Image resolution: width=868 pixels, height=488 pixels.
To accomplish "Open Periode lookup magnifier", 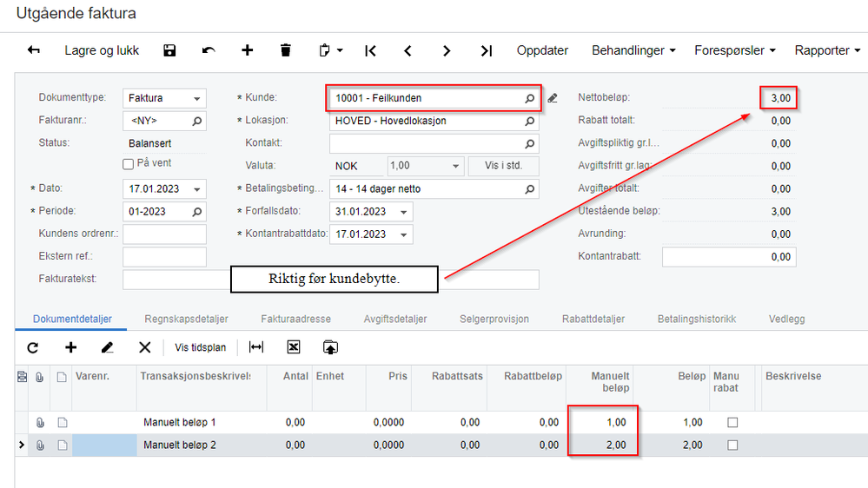I will pyautogui.click(x=197, y=212).
